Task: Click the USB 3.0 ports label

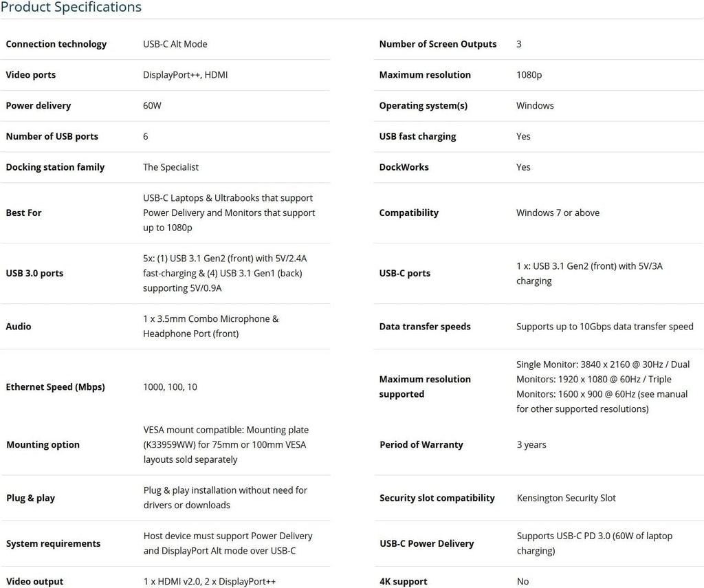Action: pyautogui.click(x=34, y=273)
